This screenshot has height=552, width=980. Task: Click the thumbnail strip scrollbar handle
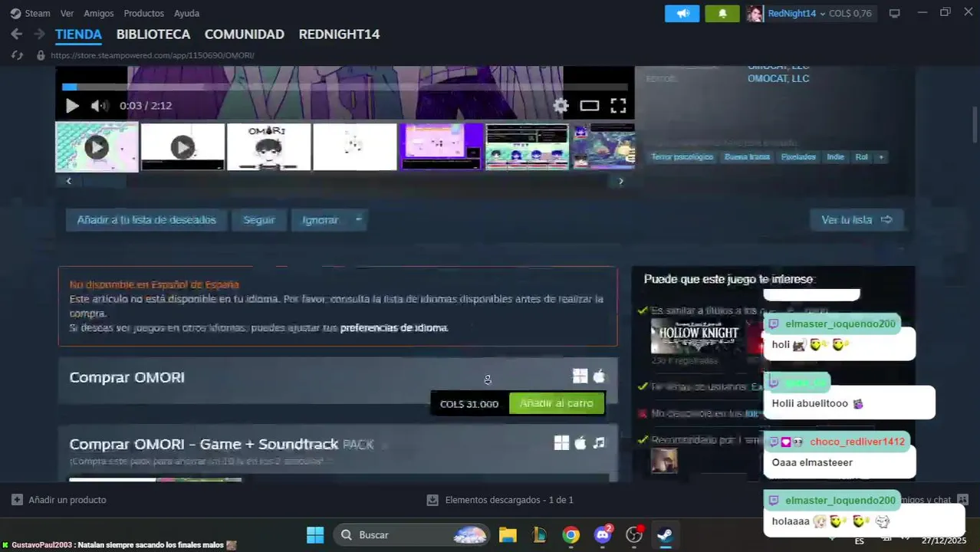pyautogui.click(x=105, y=181)
